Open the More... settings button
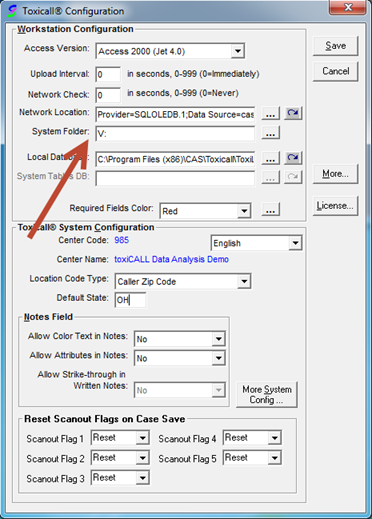This screenshot has width=372, height=519. (335, 174)
